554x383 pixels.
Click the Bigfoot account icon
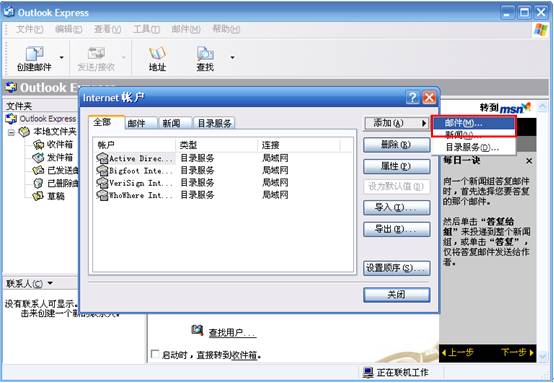102,170
